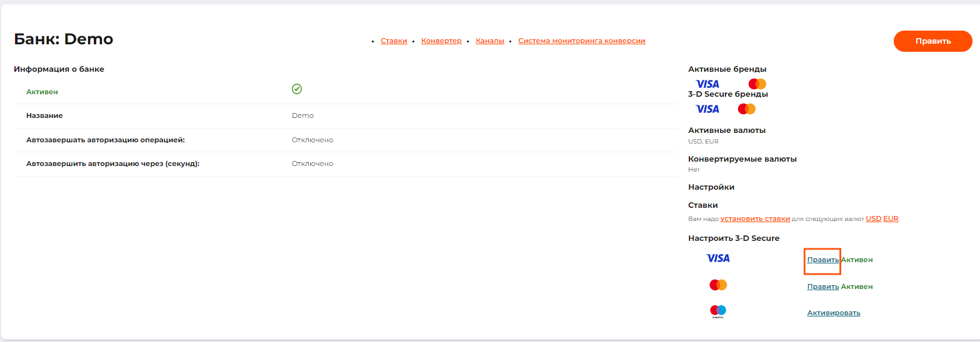Click the USD currency link

pos(873,218)
